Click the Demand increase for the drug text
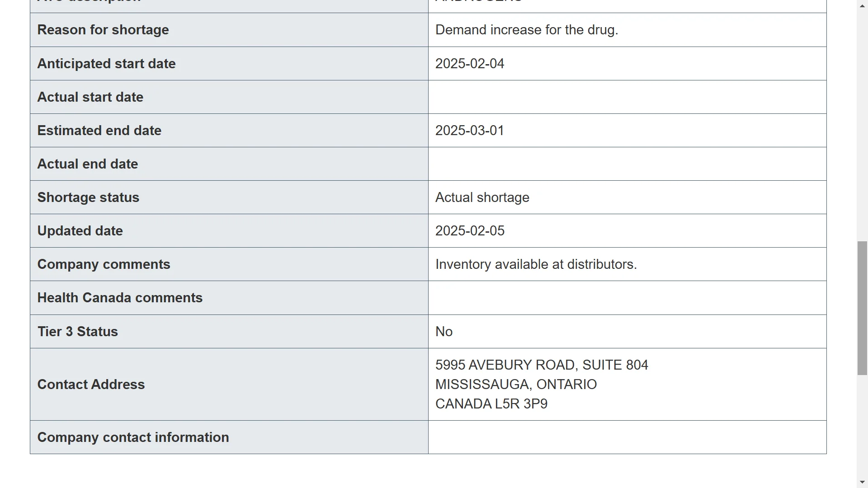868x488 pixels. (x=527, y=30)
